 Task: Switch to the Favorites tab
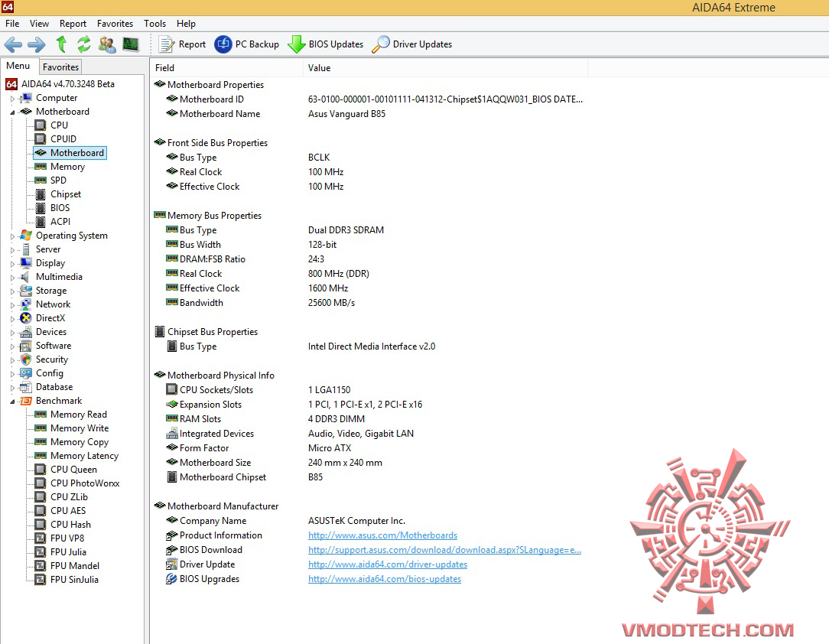[x=61, y=67]
